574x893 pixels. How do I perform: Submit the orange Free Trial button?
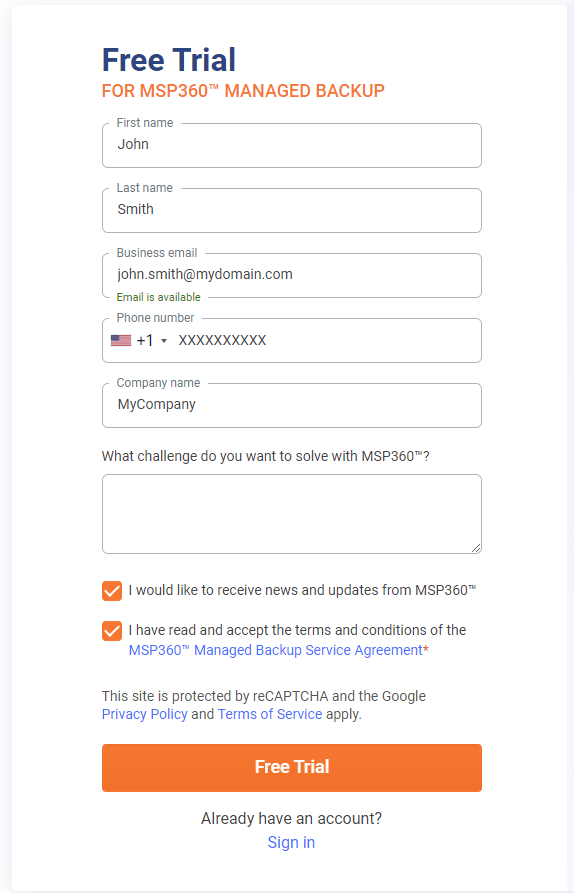[x=292, y=768]
